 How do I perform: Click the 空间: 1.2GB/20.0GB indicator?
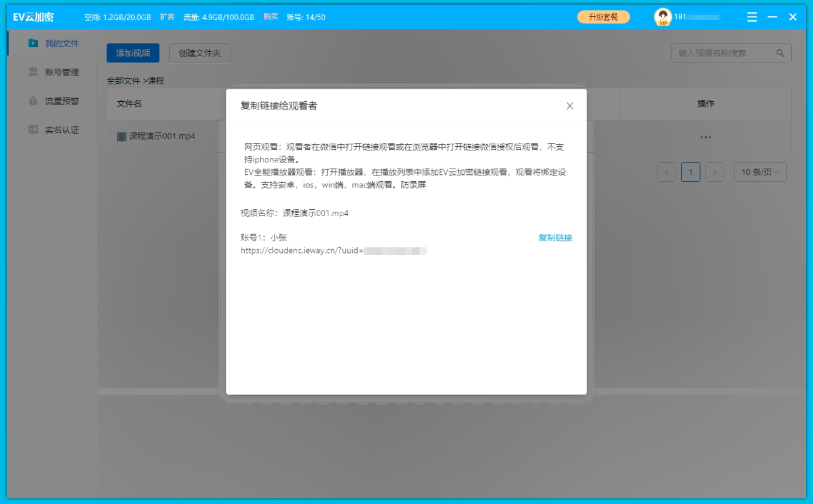(x=117, y=17)
